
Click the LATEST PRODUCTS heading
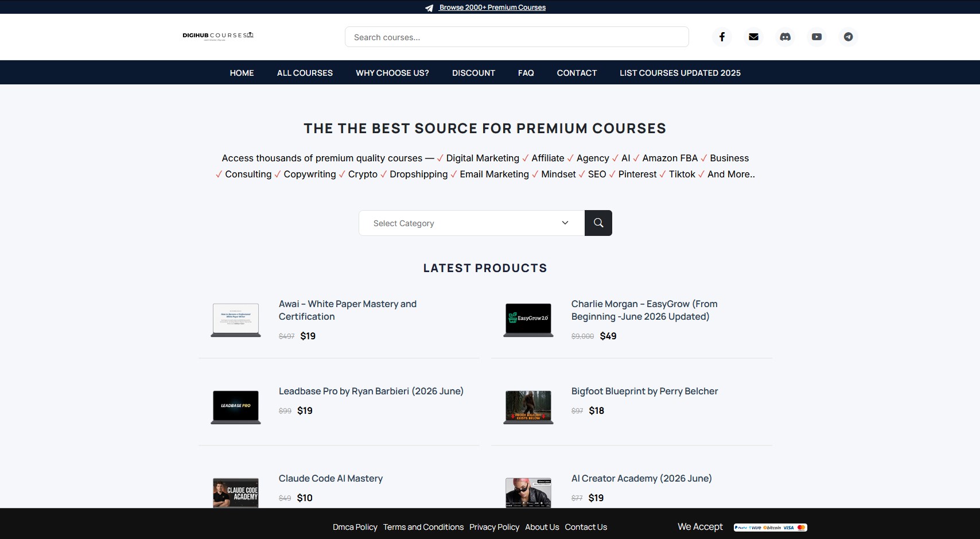485,268
